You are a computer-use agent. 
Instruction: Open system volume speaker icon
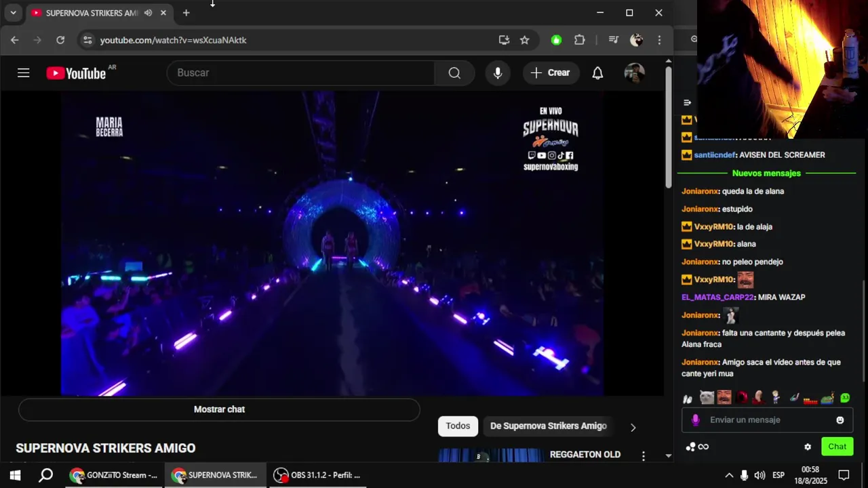pyautogui.click(x=759, y=475)
